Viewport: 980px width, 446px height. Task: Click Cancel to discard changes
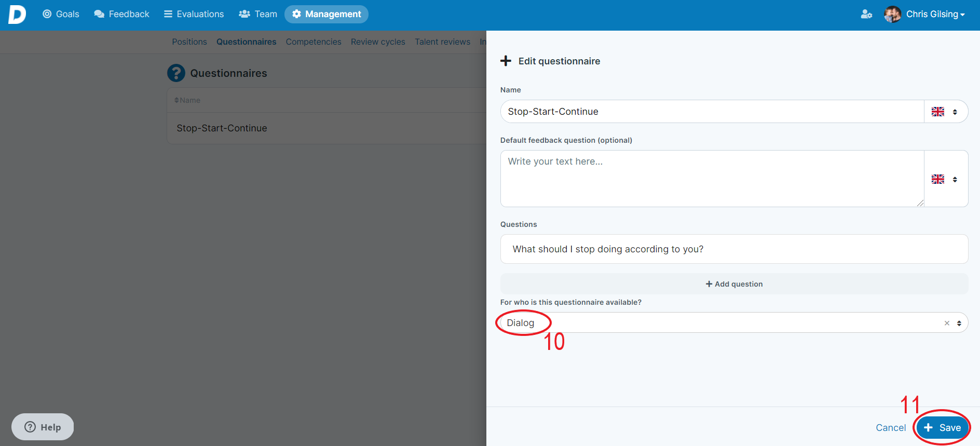891,428
